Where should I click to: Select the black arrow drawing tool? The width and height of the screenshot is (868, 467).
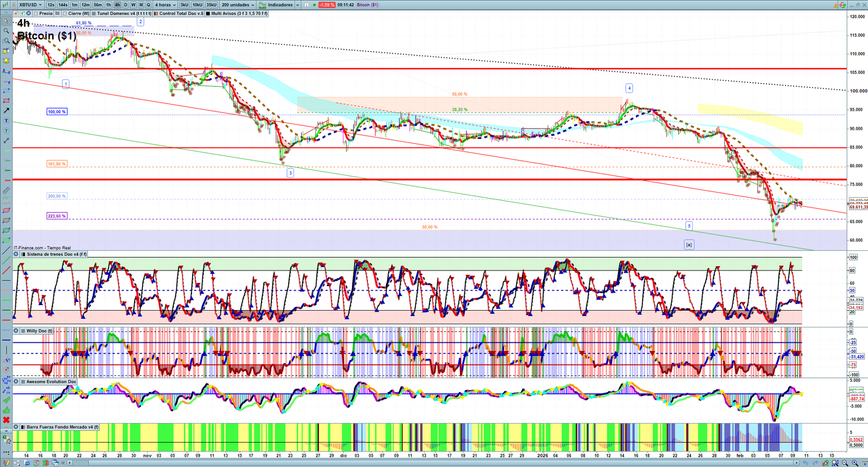coord(6,111)
